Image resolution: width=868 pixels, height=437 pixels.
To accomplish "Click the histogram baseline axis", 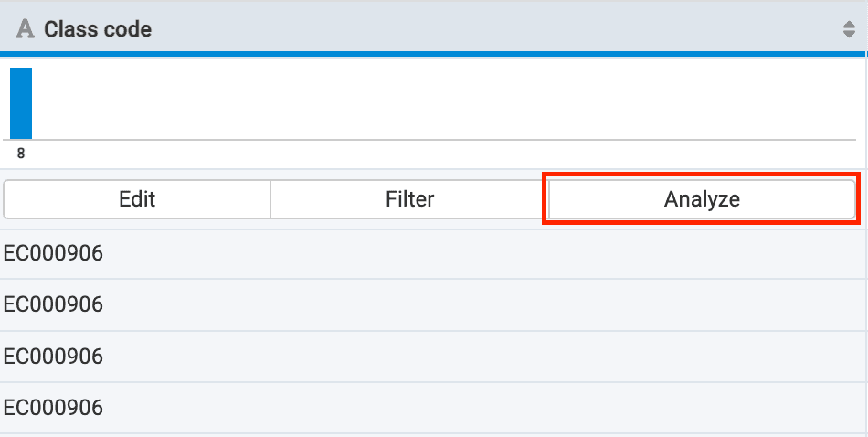I will [x=439, y=140].
